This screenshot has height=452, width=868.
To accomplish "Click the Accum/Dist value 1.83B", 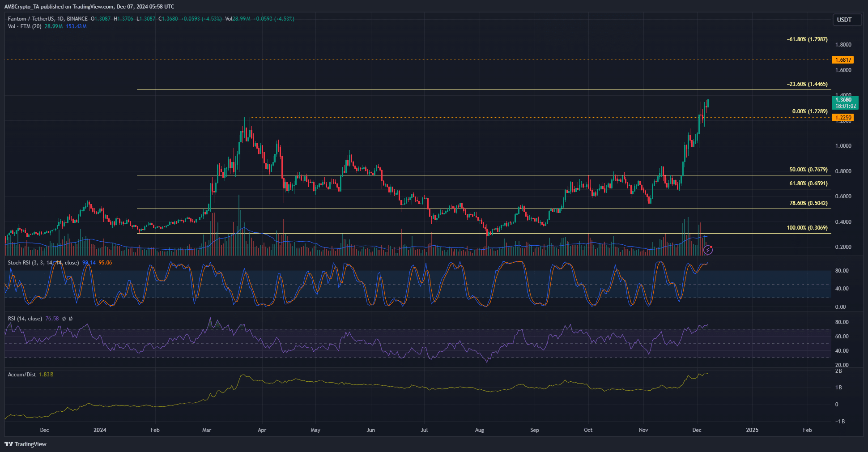I will 46,375.
